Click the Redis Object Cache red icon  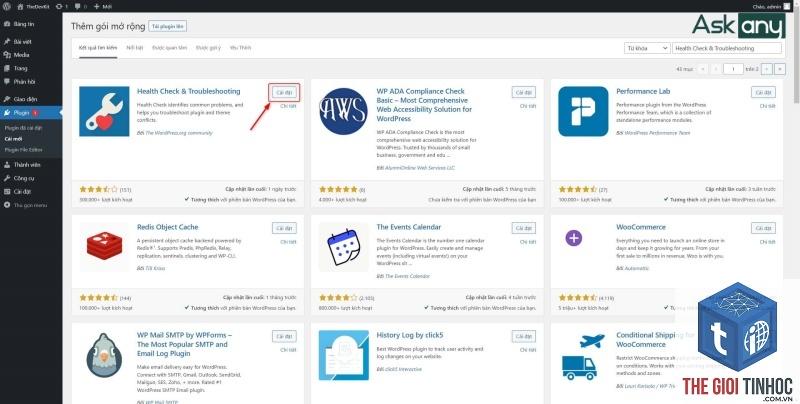[x=104, y=246]
